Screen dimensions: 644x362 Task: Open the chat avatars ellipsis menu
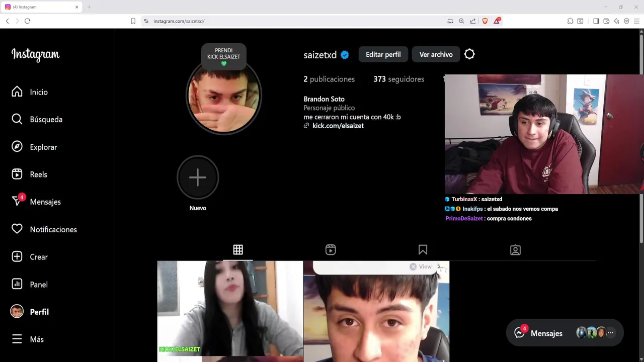point(610,333)
